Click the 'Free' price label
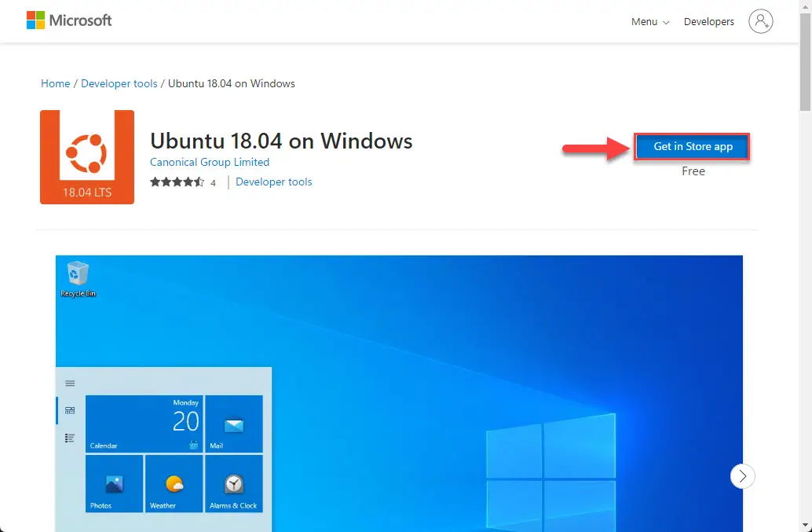Screen dimensions: 812x532 click(693, 171)
